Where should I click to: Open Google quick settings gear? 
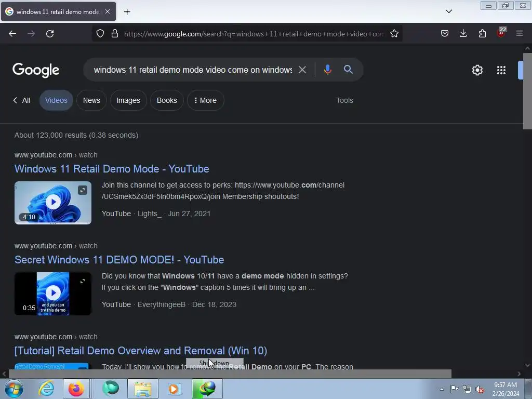(477, 70)
